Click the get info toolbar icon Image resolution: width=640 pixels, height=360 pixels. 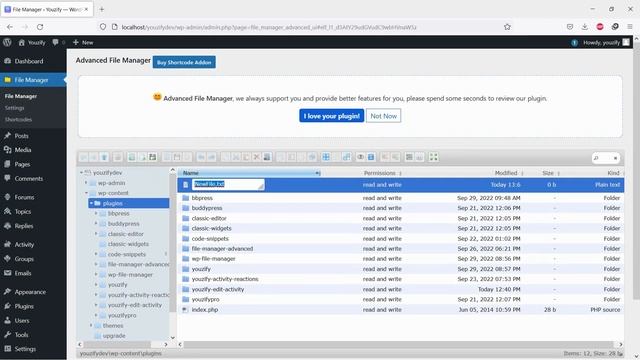pos(371,157)
